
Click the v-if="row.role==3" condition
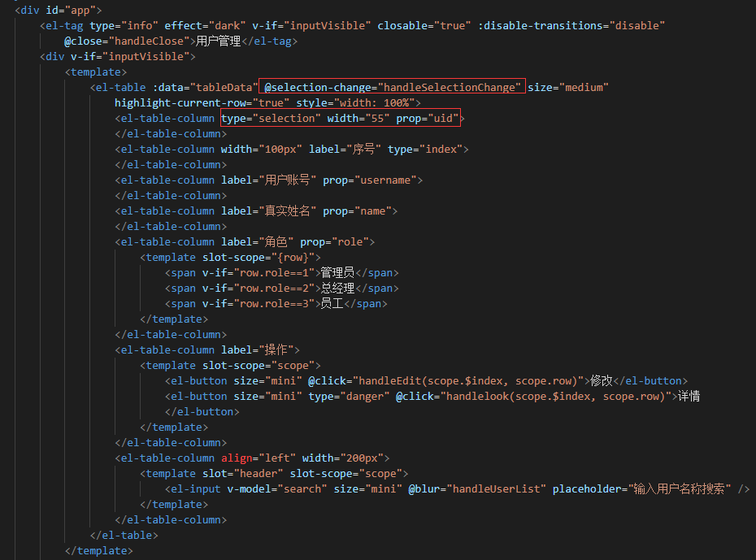(259, 303)
